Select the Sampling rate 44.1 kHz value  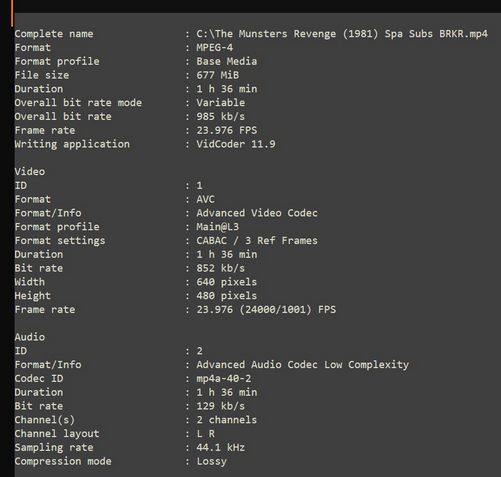click(220, 447)
